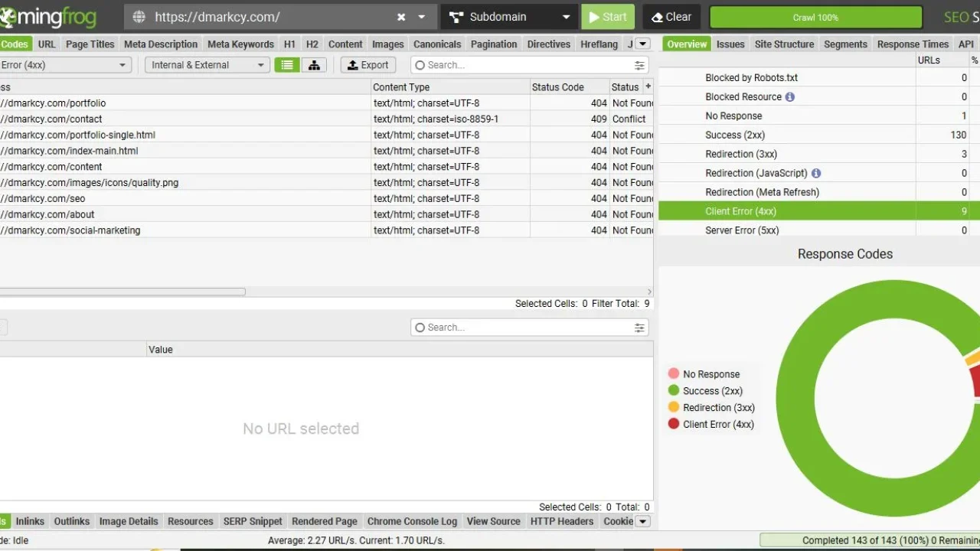Open the Error (4xx) filter dropdown
Viewport: 980px width, 551px height.
pyautogui.click(x=65, y=65)
